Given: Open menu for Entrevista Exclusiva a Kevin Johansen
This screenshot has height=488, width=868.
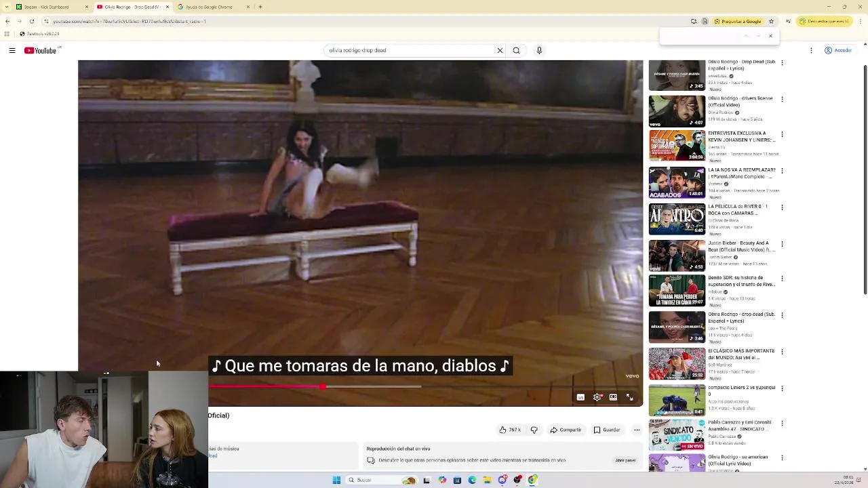Looking at the screenshot, I should (783, 135).
